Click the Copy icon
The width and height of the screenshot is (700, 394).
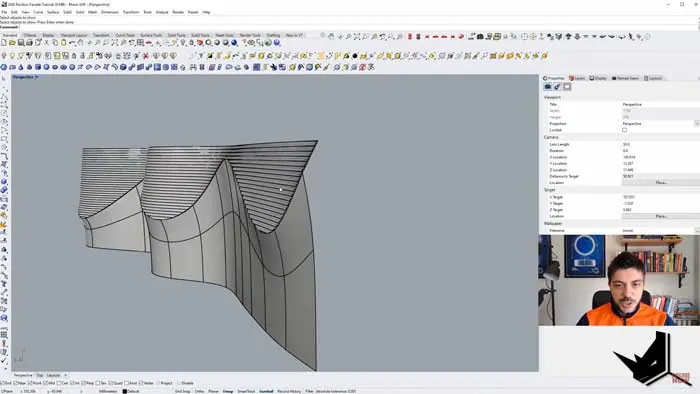click(x=55, y=43)
